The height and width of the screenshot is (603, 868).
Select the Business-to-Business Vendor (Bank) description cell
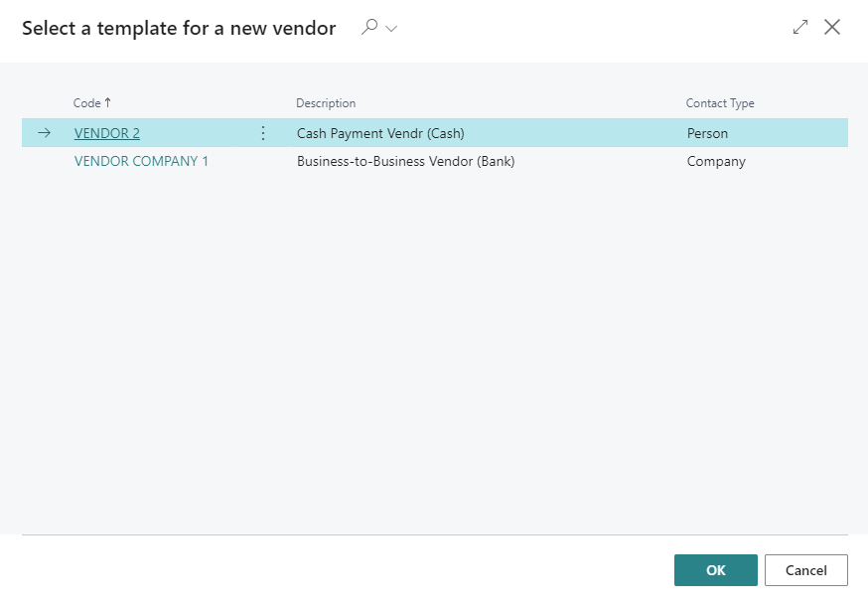coord(405,161)
